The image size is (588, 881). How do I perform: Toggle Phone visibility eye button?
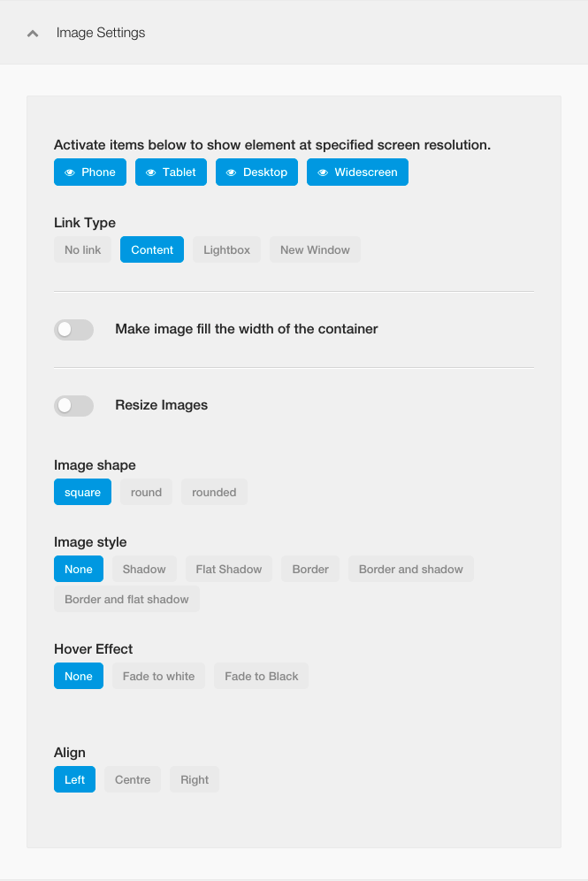(90, 172)
